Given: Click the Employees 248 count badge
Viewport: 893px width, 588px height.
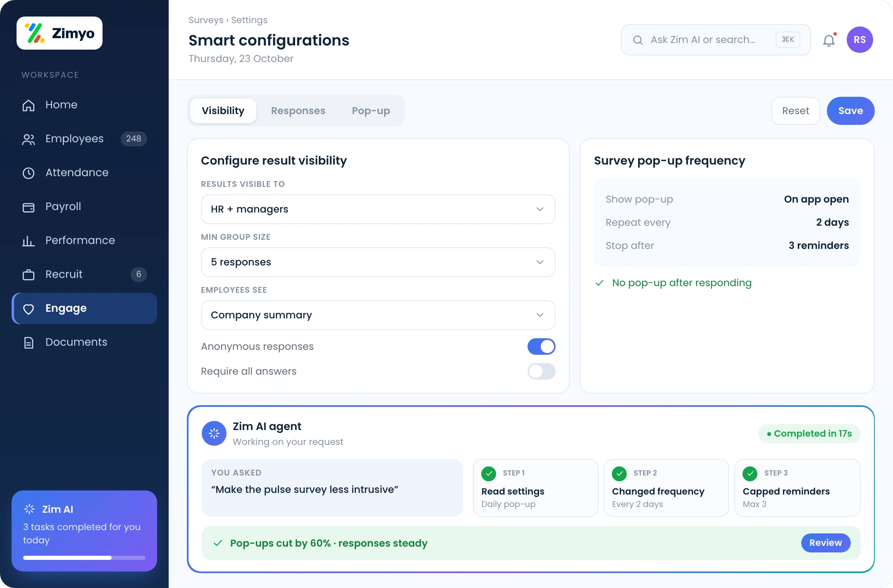Looking at the screenshot, I should click(134, 139).
